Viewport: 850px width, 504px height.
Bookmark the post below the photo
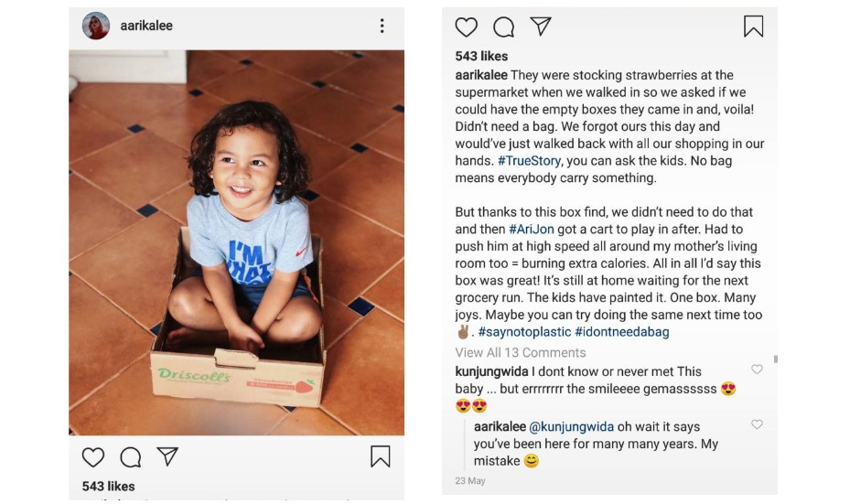[x=381, y=456]
